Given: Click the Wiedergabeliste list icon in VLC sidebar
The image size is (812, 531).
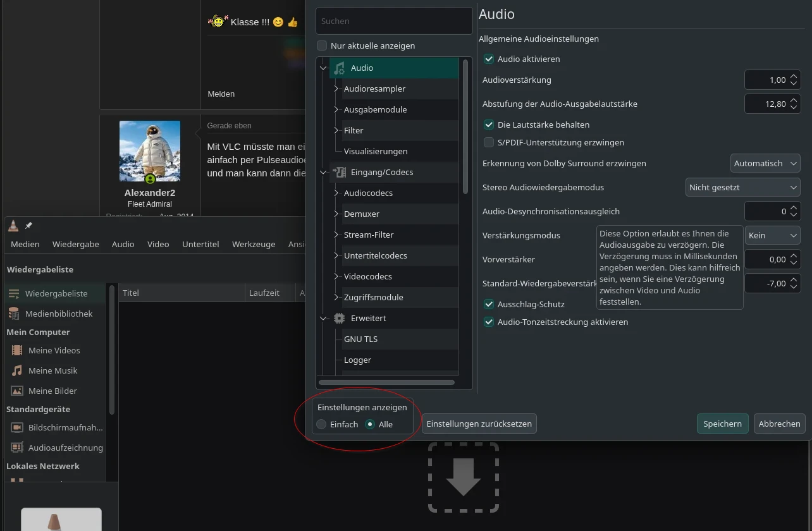Looking at the screenshot, I should (13, 293).
